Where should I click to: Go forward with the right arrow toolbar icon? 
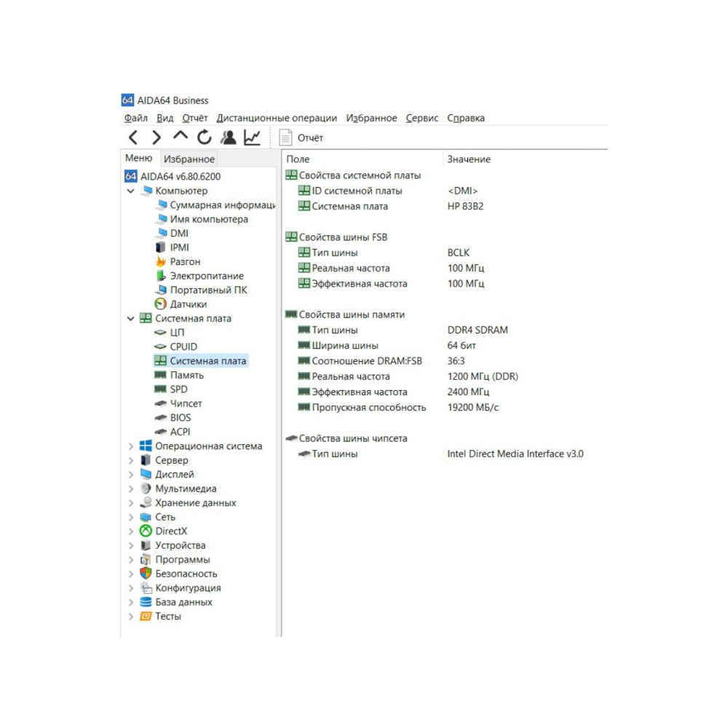157,138
